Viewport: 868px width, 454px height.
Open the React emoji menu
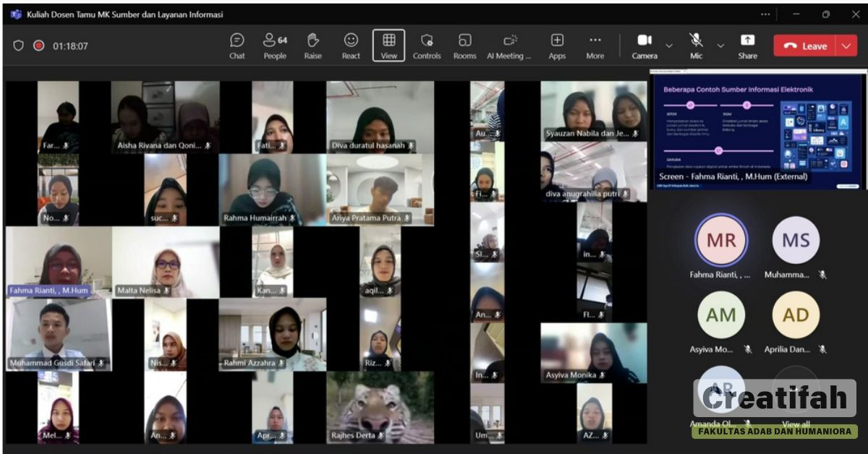(x=351, y=46)
